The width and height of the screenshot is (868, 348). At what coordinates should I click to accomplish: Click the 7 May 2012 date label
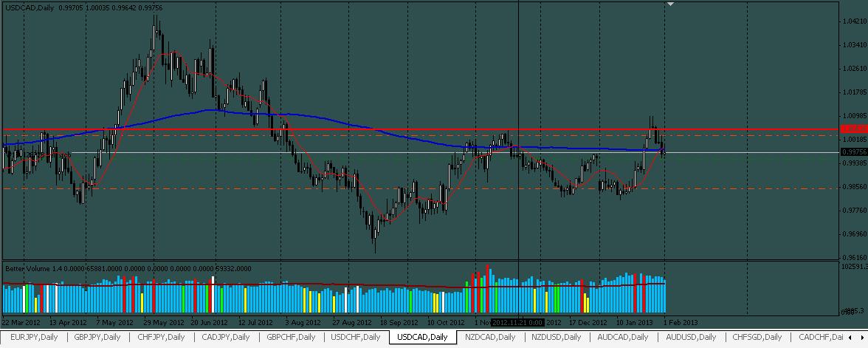[114, 322]
